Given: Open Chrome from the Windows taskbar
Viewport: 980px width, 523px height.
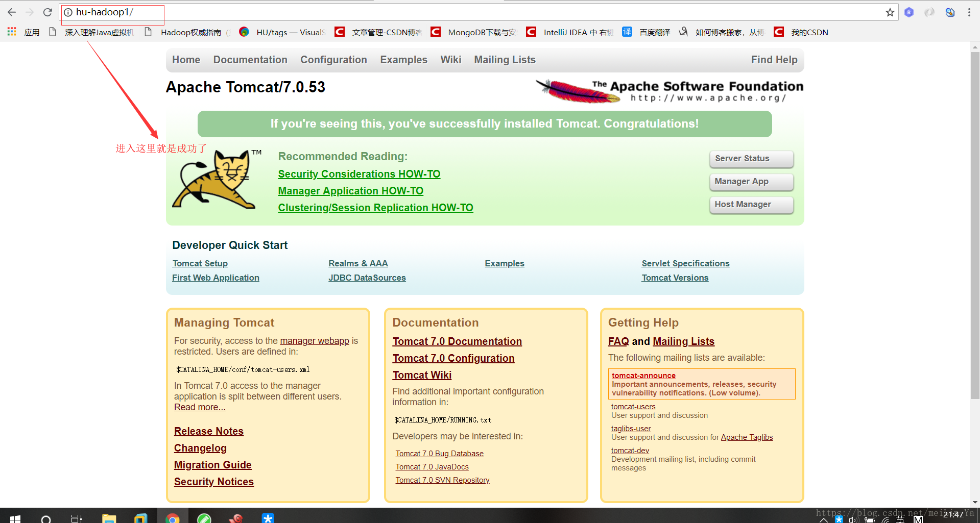Looking at the screenshot, I should point(173,518).
